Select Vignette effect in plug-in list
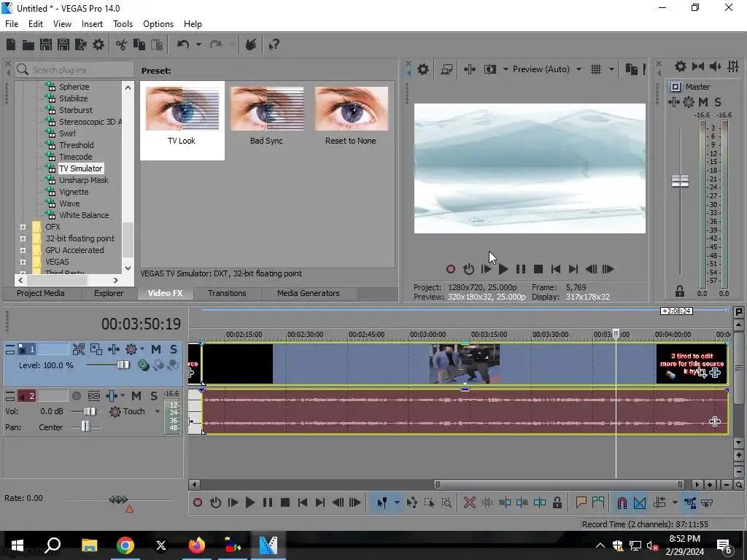The image size is (747, 560). pyautogui.click(x=74, y=192)
